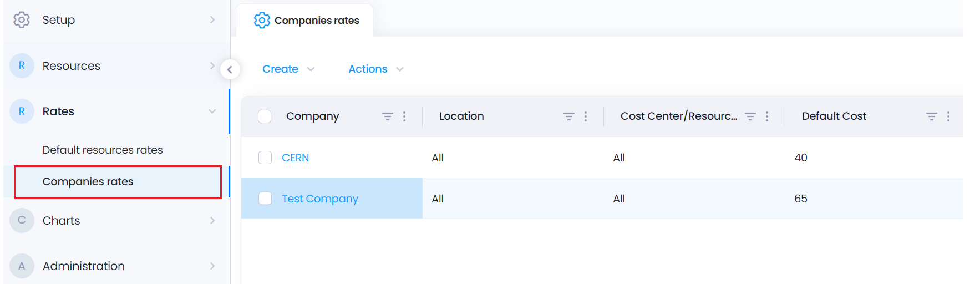Click the Setup gear icon in sidebar
This screenshot has width=980, height=284.
[x=22, y=19]
